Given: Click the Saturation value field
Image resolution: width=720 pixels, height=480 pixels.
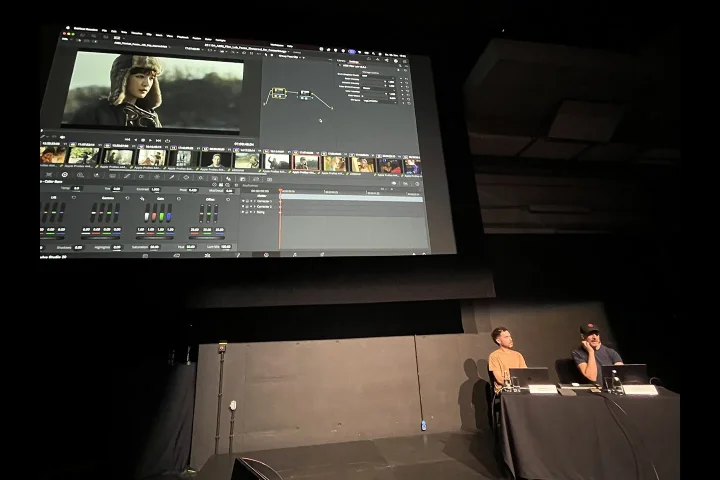Looking at the screenshot, I should pyautogui.click(x=154, y=247).
